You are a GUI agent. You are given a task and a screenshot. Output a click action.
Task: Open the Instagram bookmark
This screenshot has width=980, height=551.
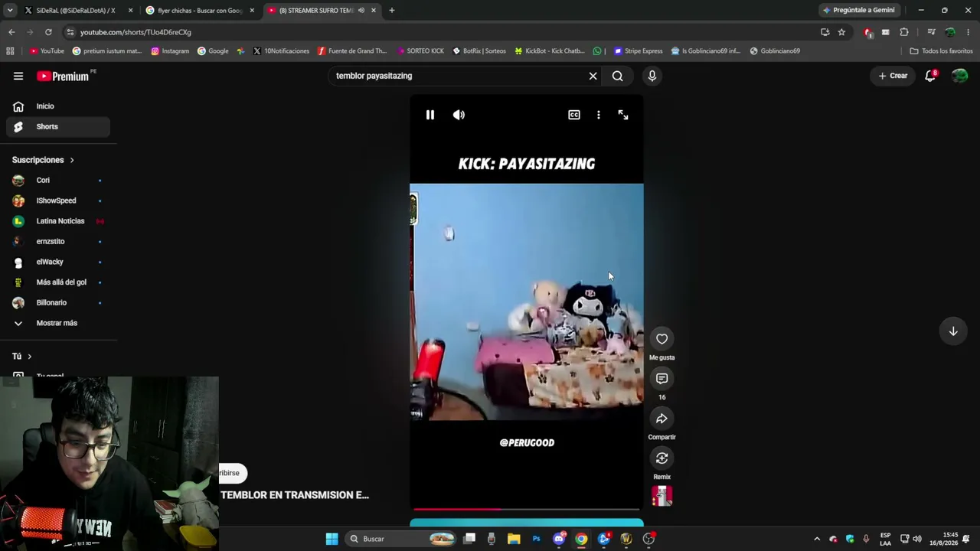[170, 51]
